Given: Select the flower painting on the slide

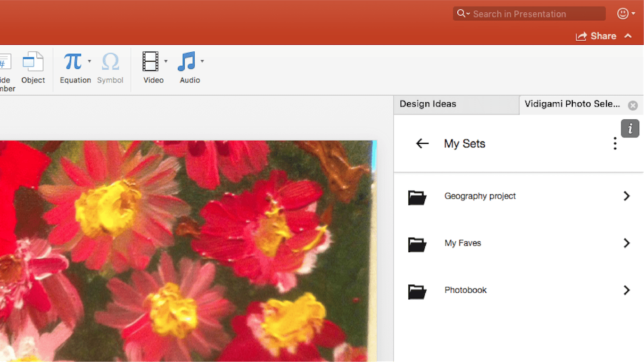Looking at the screenshot, I should click(x=188, y=251).
